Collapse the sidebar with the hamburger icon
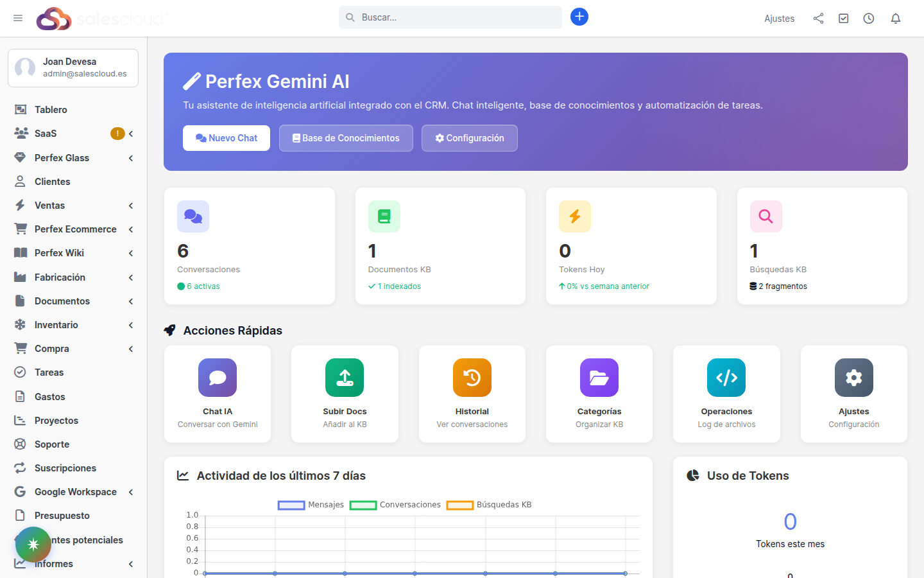The image size is (924, 578). [x=18, y=18]
